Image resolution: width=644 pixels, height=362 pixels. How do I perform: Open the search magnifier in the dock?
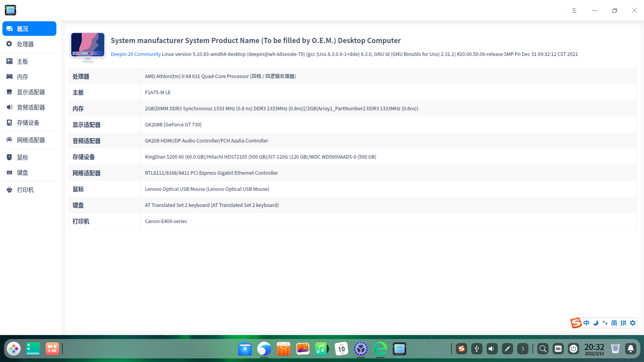click(543, 349)
